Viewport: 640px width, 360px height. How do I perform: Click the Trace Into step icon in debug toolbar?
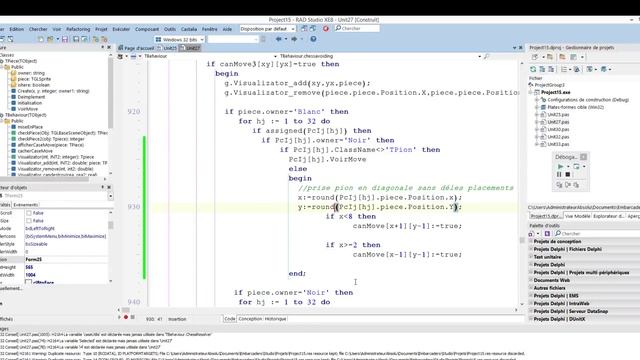[x=559, y=185]
